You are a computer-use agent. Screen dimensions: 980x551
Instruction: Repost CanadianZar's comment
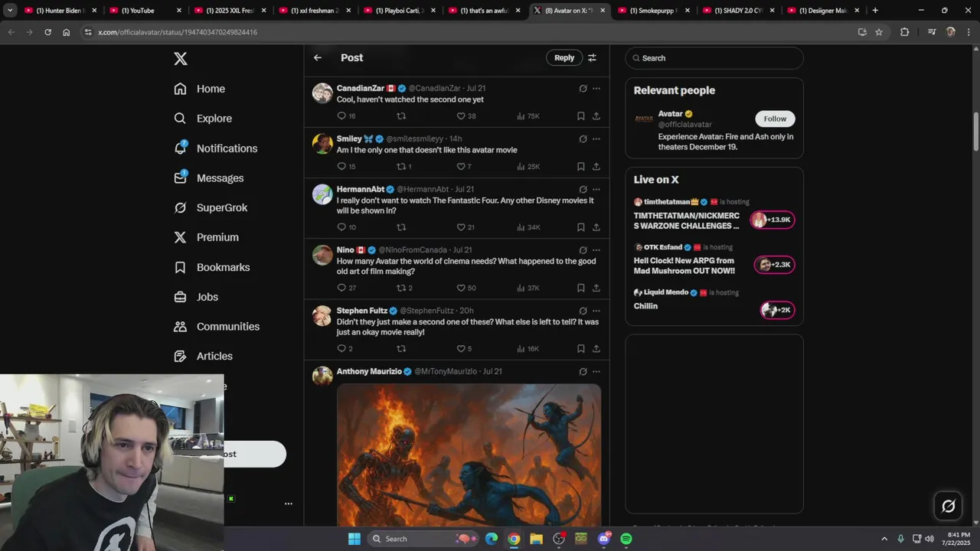[x=401, y=116]
